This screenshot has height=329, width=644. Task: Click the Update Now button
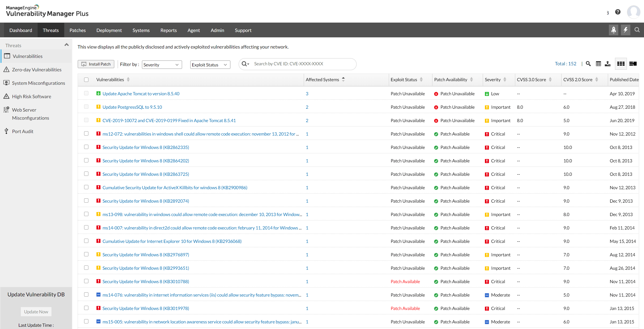tap(36, 312)
